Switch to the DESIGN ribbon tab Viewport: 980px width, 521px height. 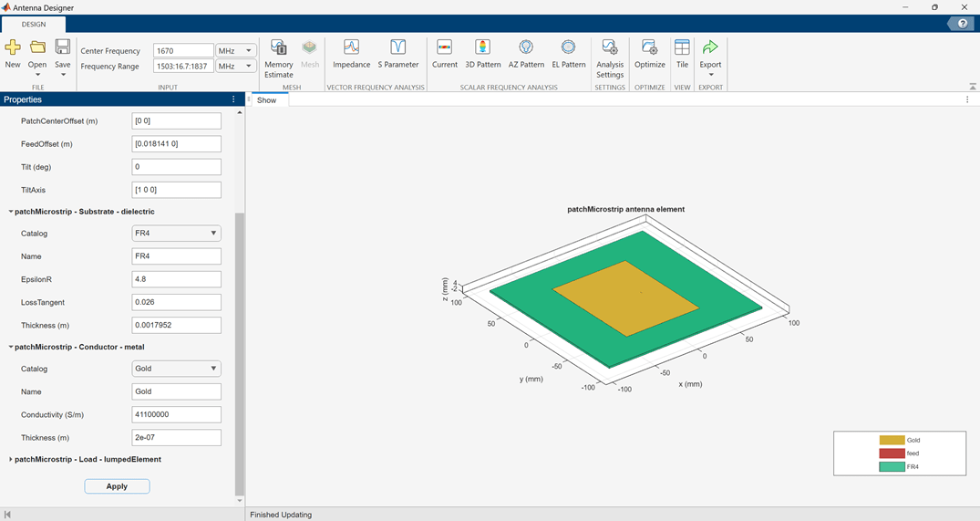pos(34,25)
